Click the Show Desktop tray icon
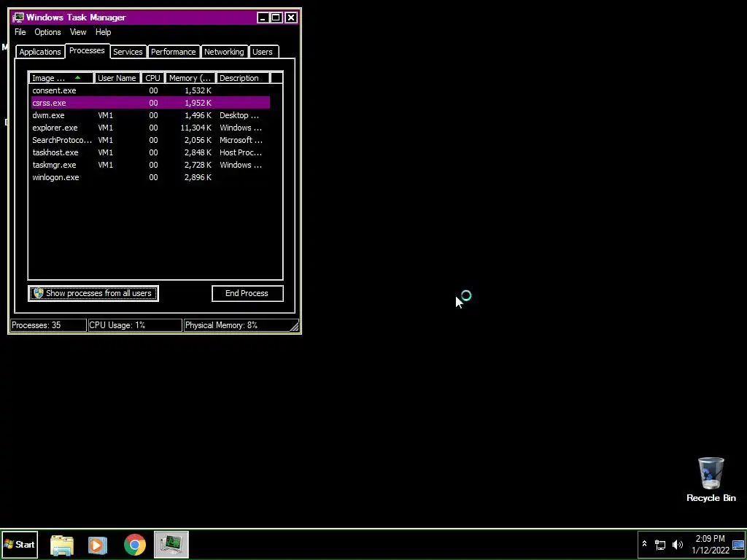Image resolution: width=747 pixels, height=560 pixels. (738, 545)
